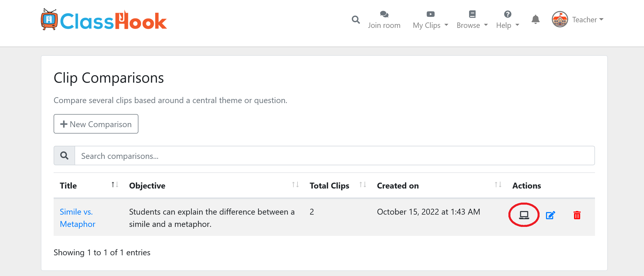Click the teacher avatar image
This screenshot has height=276, width=644.
pyautogui.click(x=560, y=19)
